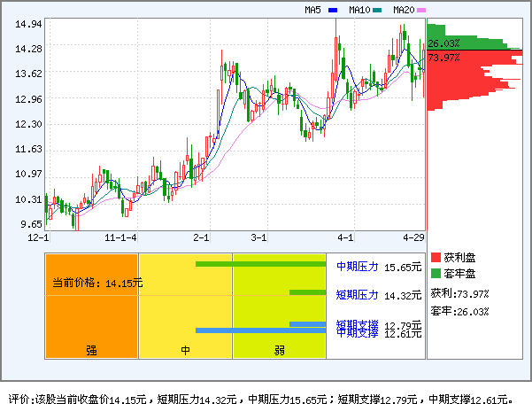Select the yellow 中 strength zone
Image resolution: width=532 pixels, height=404 pixels.
point(186,306)
